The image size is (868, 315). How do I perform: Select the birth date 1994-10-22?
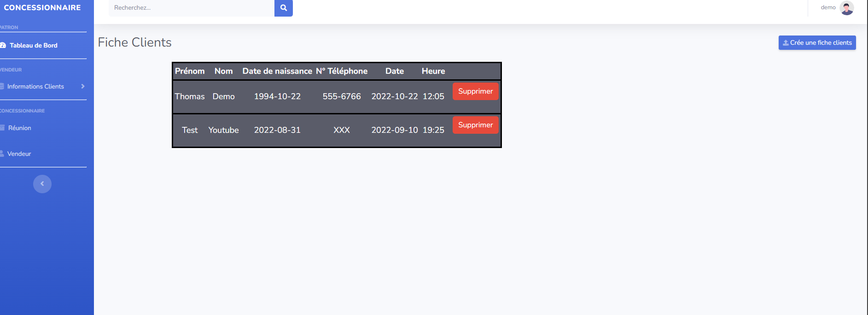[277, 96]
